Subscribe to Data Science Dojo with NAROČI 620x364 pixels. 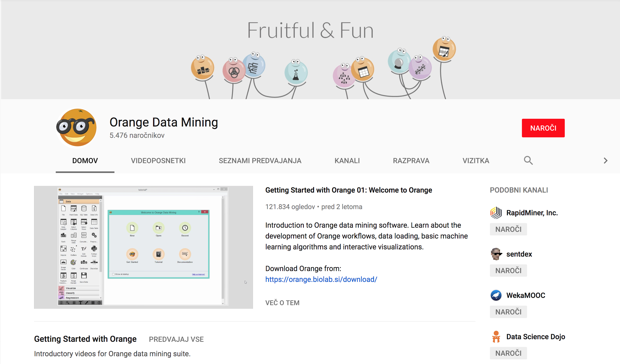(x=508, y=353)
